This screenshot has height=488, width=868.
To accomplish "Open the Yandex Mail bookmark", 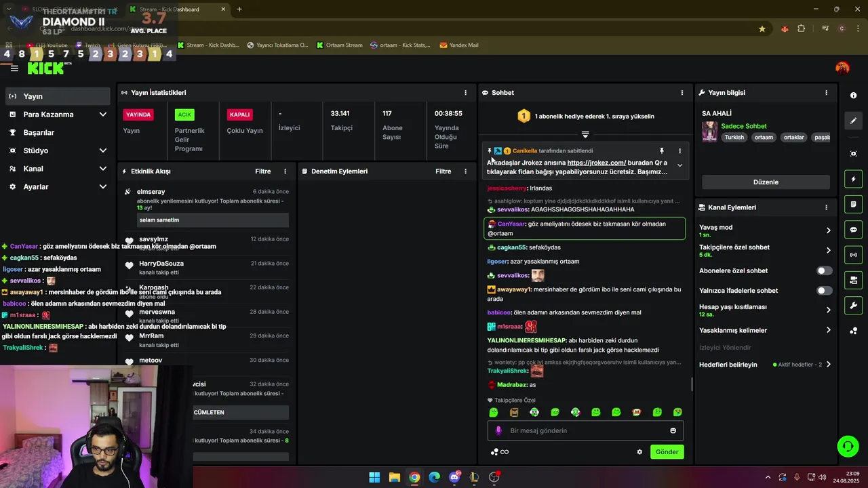I will [x=459, y=45].
